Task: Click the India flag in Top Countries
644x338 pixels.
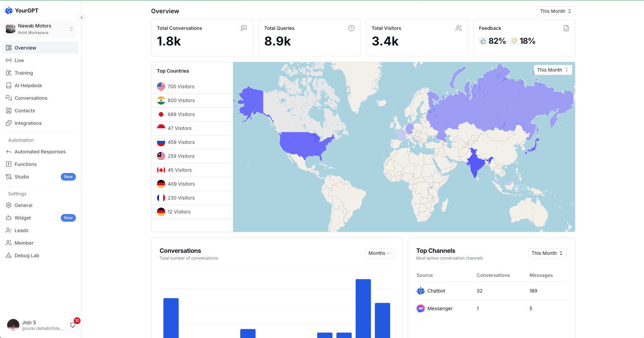Action: (161, 100)
